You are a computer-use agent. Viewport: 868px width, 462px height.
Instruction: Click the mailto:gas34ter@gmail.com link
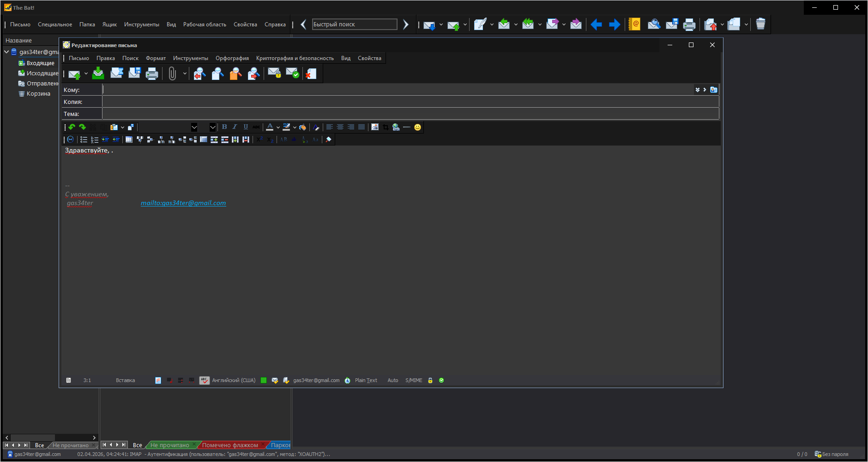pos(183,203)
